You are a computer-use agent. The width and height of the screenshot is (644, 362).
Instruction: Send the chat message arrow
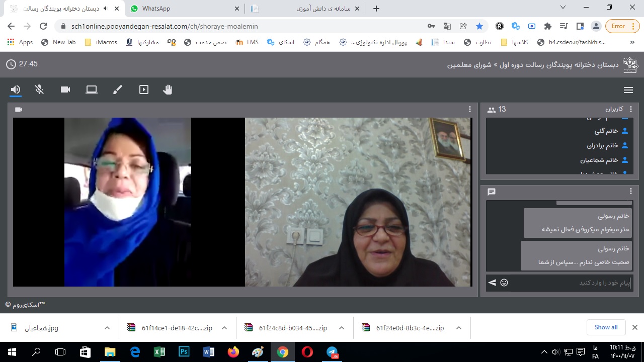pyautogui.click(x=492, y=283)
